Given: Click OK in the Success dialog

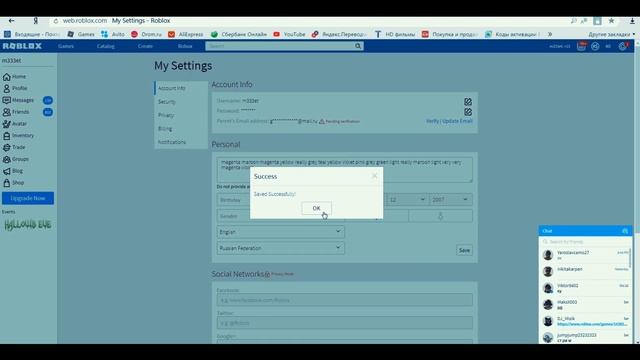Looking at the screenshot, I should coord(316,208).
